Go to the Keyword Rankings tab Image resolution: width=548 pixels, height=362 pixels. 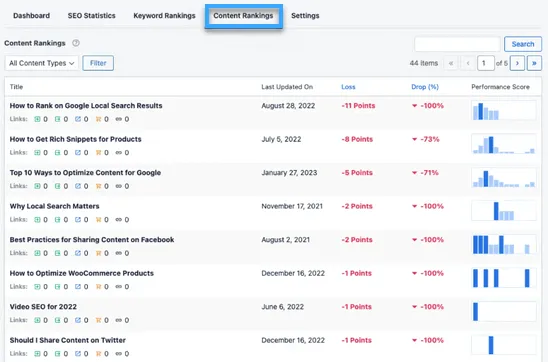[164, 16]
